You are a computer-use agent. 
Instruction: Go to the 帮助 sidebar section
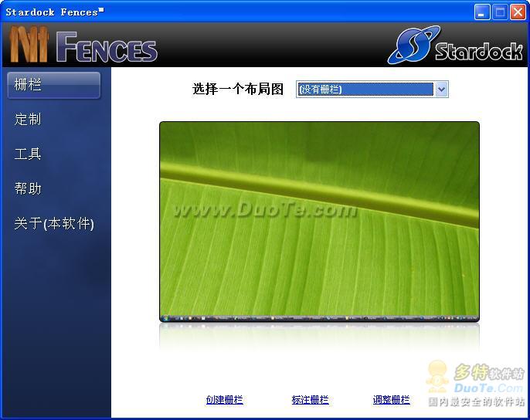[x=28, y=188]
